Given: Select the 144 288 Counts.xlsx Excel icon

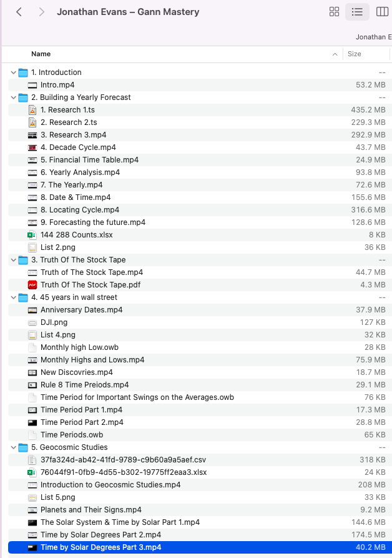Looking at the screenshot, I should click(x=32, y=235).
